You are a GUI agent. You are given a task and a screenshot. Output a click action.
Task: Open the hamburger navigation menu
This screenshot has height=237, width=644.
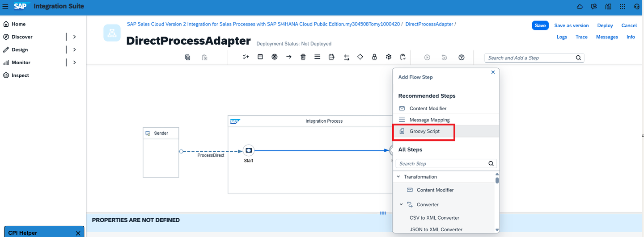pos(5,6)
